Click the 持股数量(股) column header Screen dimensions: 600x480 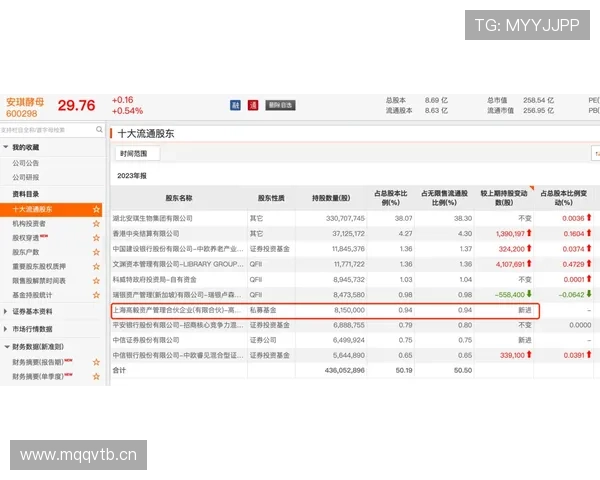point(331,198)
